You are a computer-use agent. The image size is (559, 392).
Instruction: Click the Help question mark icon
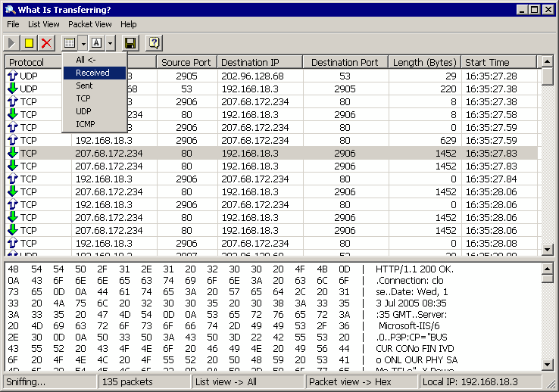click(154, 44)
